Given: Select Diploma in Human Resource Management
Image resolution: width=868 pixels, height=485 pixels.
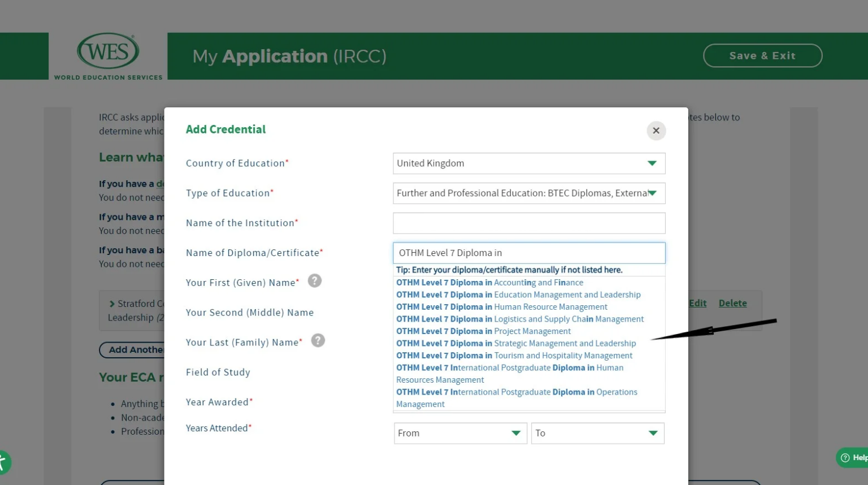Looking at the screenshot, I should pyautogui.click(x=502, y=307).
